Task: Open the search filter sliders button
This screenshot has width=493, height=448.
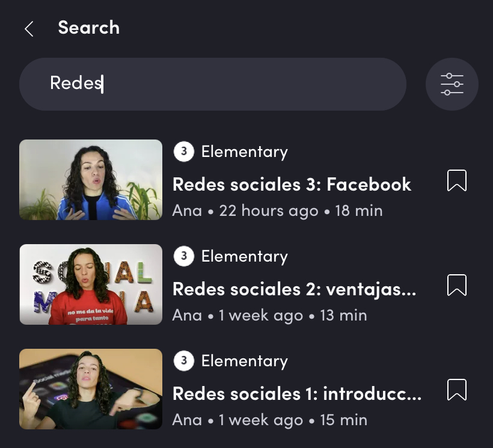Action: [452, 84]
